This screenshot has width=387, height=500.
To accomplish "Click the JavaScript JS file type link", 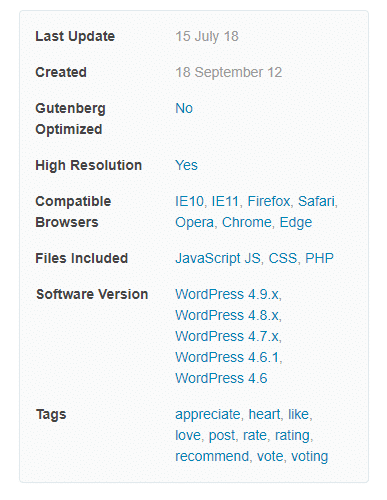I will [218, 258].
